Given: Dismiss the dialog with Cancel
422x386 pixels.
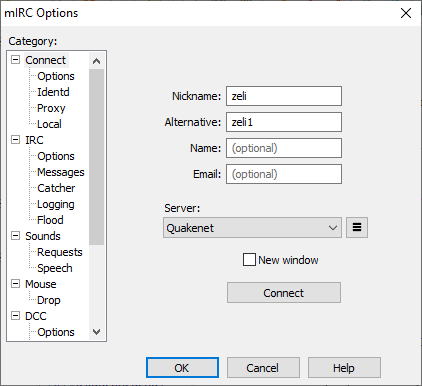Looking at the screenshot, I should (x=263, y=368).
